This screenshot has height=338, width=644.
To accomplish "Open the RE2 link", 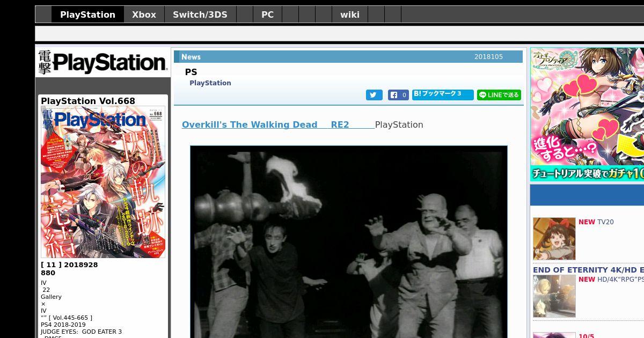I will point(340,124).
